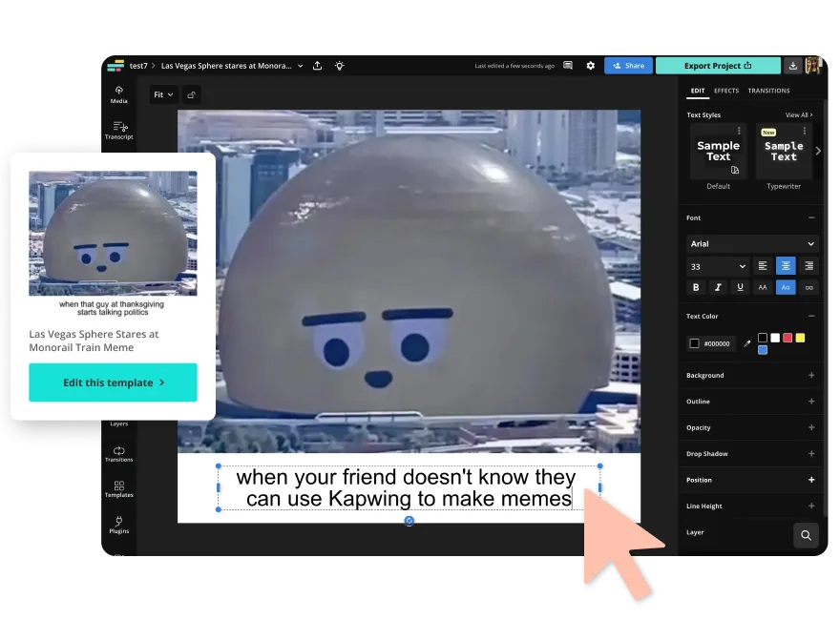
Task: Open settings gear in top bar
Action: [590, 66]
